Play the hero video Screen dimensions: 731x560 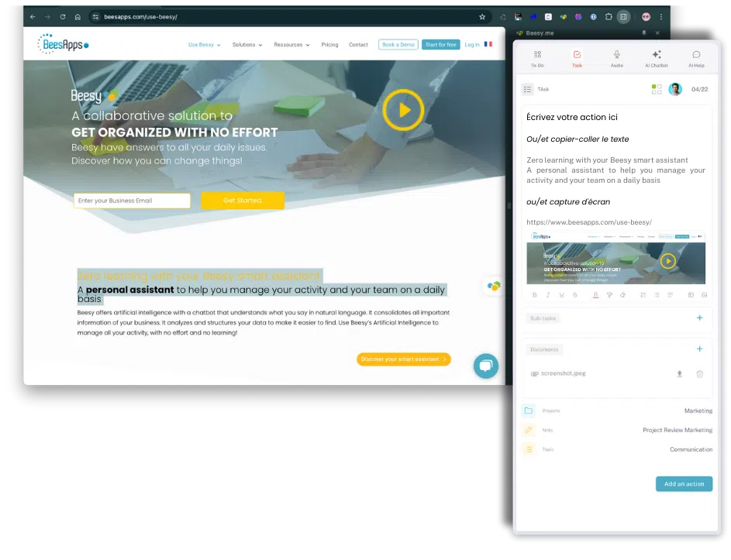403,110
